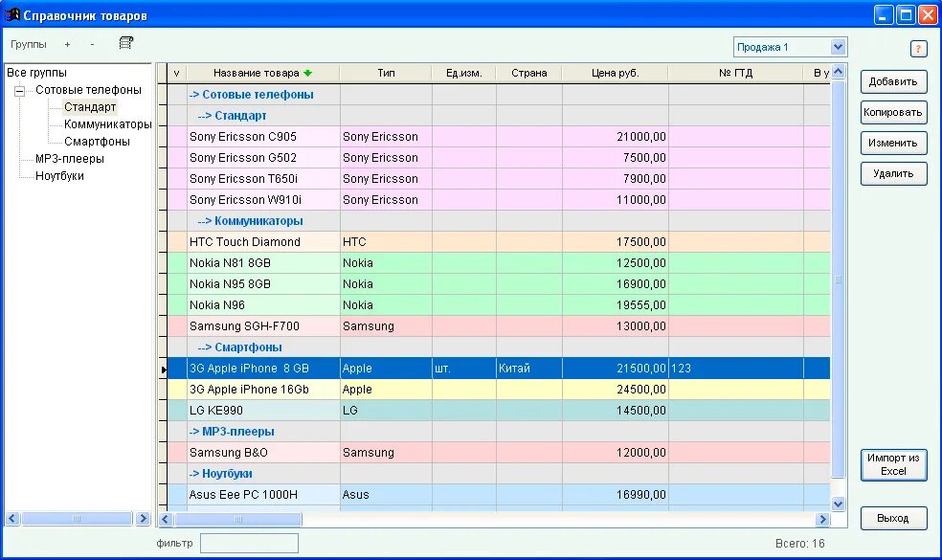Select Стандарт group in the tree
The width and height of the screenshot is (942, 560).
coord(90,107)
